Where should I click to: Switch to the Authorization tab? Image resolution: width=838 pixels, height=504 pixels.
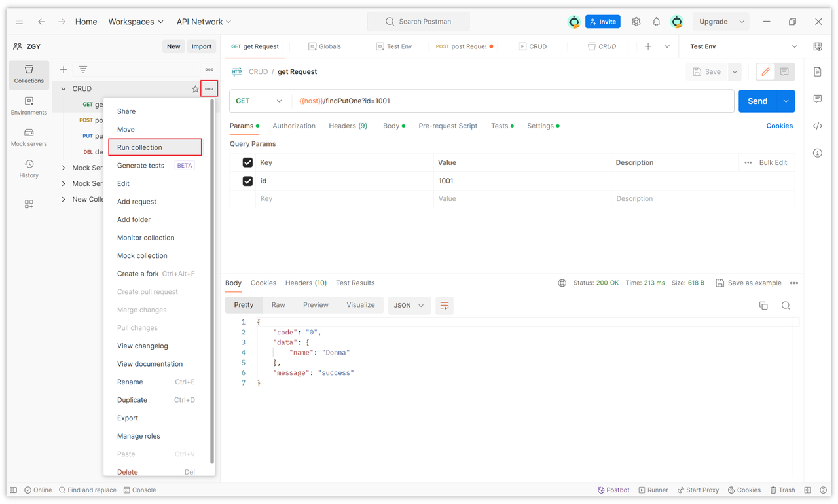click(x=294, y=126)
